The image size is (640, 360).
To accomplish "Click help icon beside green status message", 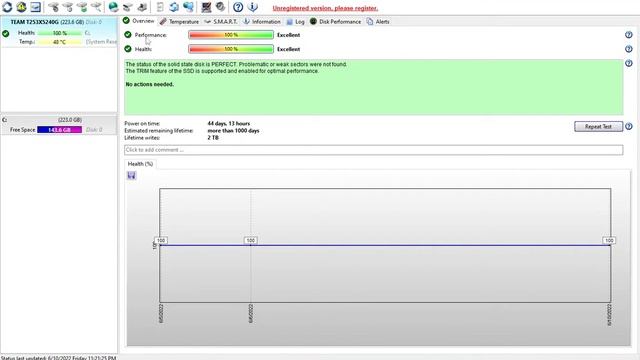I will [629, 63].
